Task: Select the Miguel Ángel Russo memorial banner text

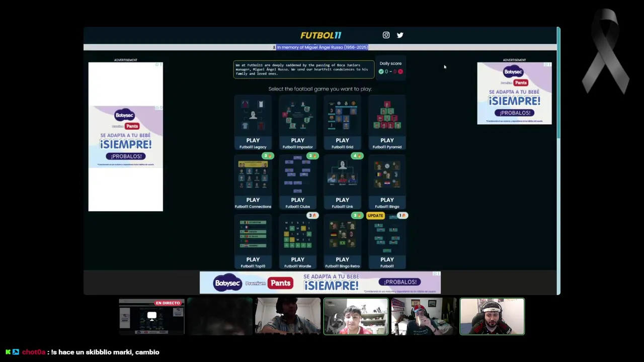Action: [x=322, y=47]
